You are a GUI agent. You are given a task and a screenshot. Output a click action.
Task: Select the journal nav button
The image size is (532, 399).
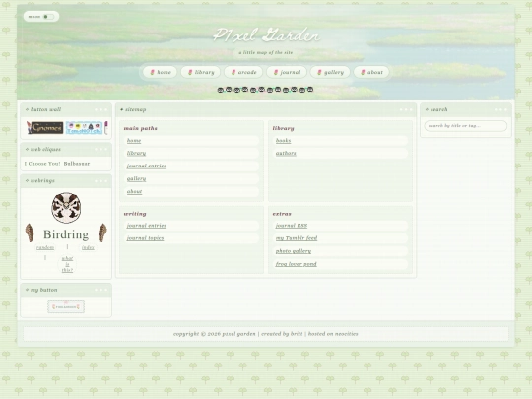click(x=287, y=72)
